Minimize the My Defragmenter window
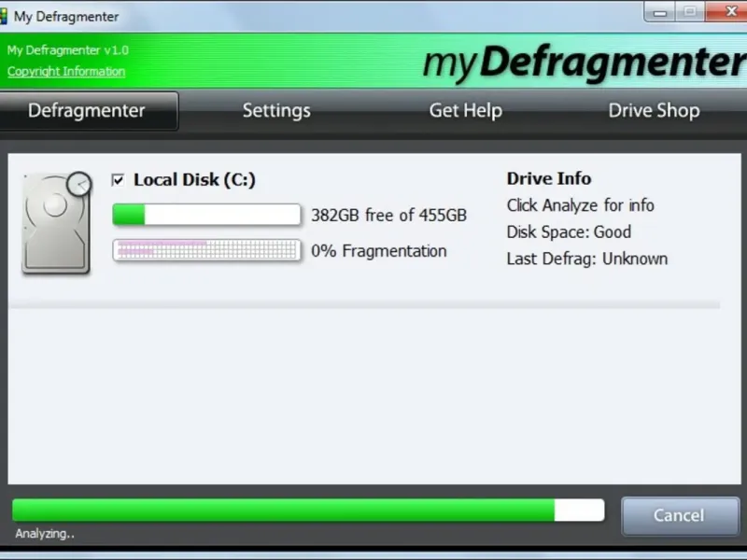Viewport: 747px width, 560px height. click(659, 11)
